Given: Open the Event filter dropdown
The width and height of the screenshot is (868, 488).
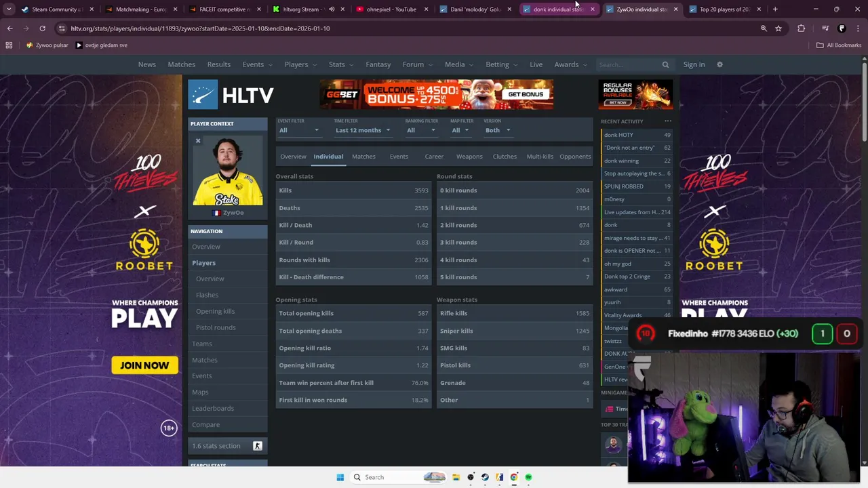Looking at the screenshot, I should [x=298, y=130].
